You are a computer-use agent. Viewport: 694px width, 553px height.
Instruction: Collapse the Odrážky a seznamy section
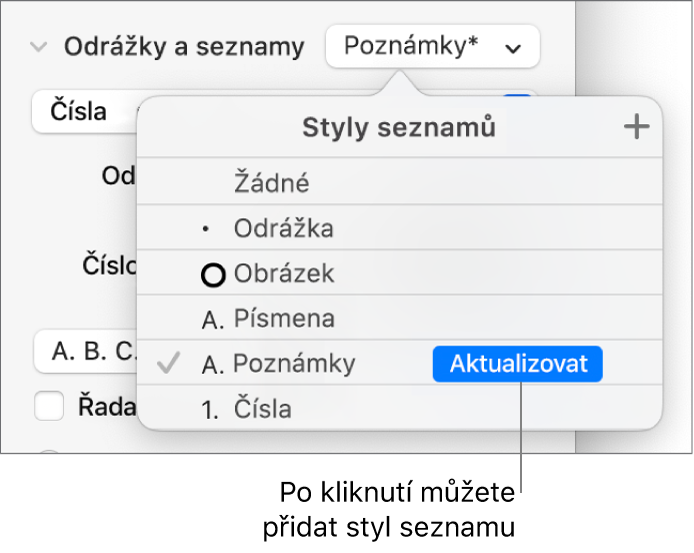click(39, 46)
